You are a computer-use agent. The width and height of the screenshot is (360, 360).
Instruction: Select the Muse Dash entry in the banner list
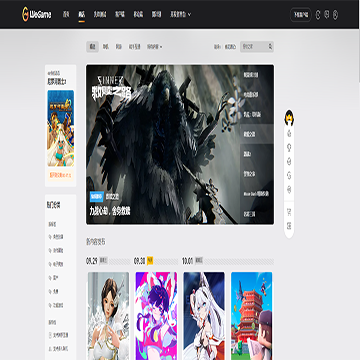[256, 194]
